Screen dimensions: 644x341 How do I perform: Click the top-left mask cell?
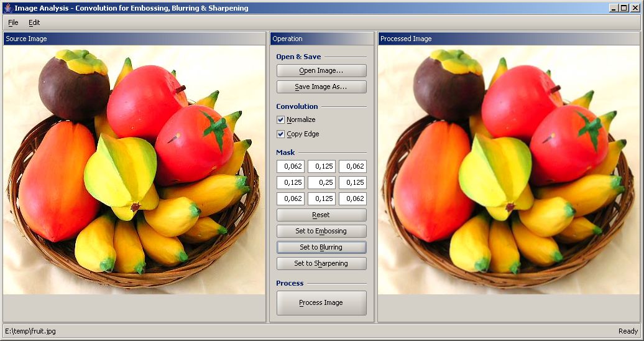pyautogui.click(x=290, y=167)
